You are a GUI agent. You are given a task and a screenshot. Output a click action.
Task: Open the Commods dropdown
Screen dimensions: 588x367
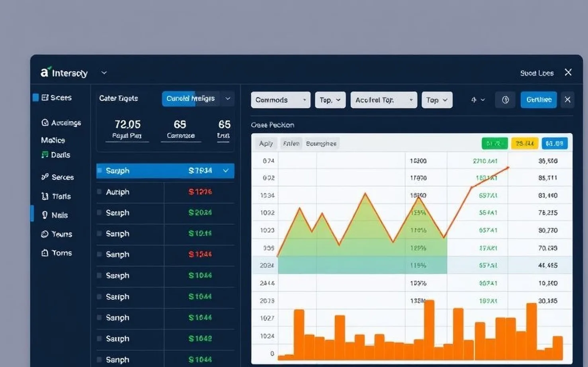tap(280, 100)
